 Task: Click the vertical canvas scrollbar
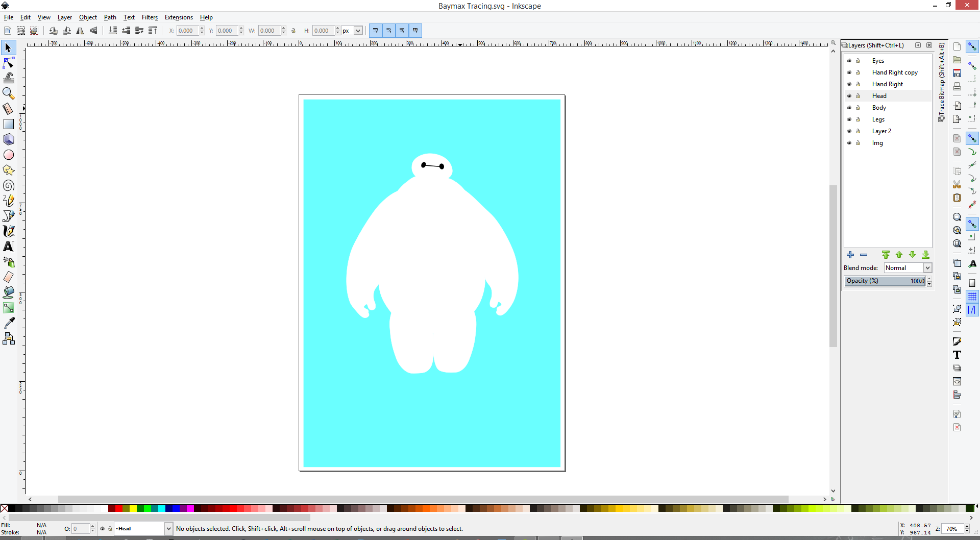833,265
